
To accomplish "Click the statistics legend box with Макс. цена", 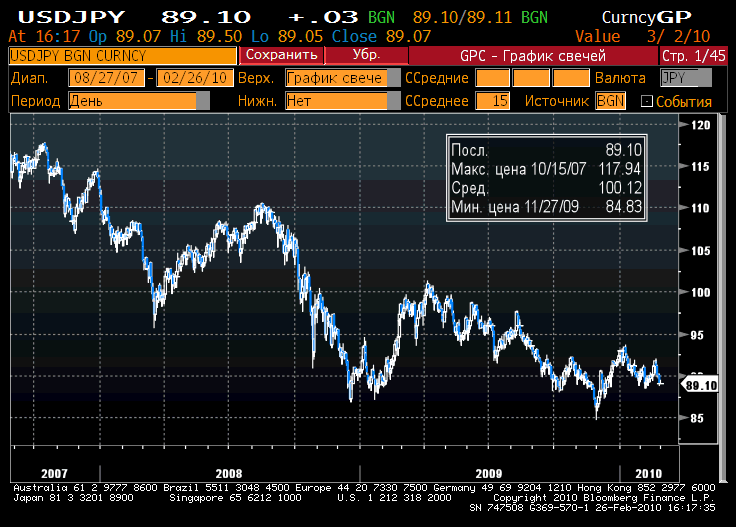I will tap(546, 178).
